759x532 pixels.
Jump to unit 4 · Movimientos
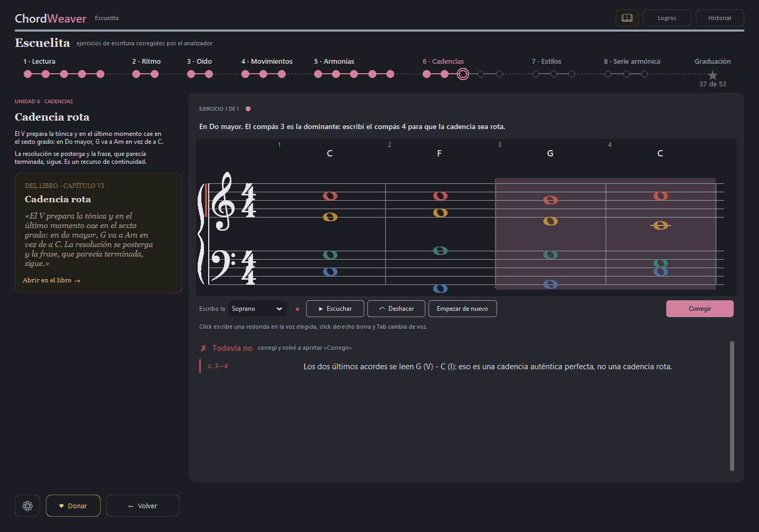(x=267, y=62)
